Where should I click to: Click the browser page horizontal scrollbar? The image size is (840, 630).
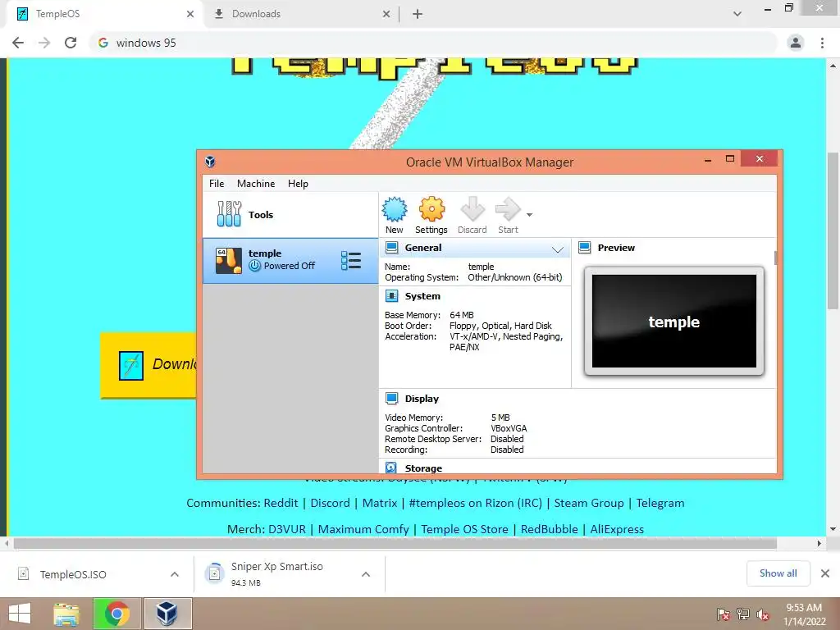[395, 543]
